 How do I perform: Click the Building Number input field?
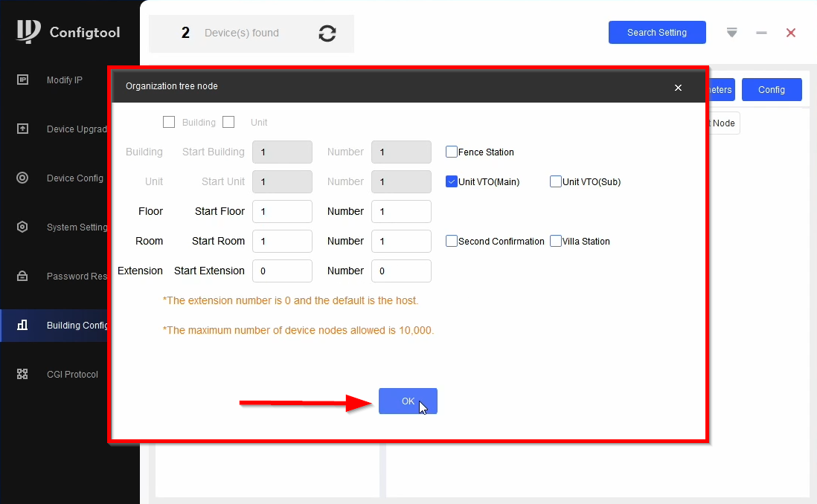(401, 152)
